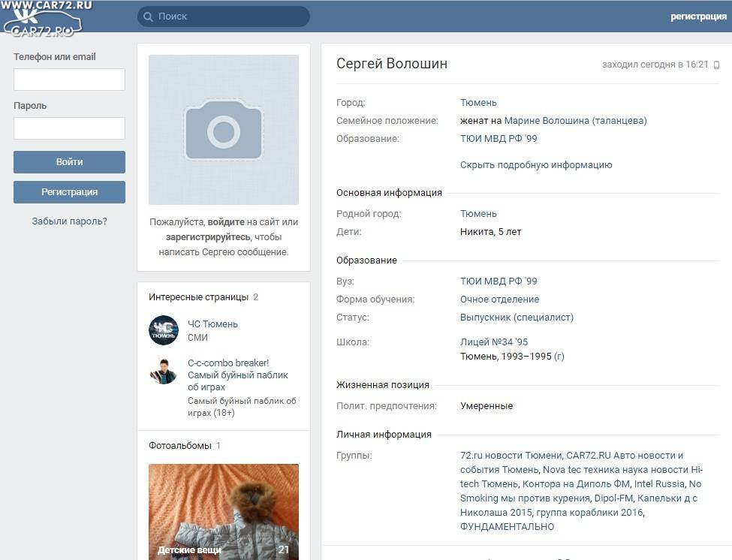Click the city Тюмень link
732x560 pixels.
click(478, 103)
